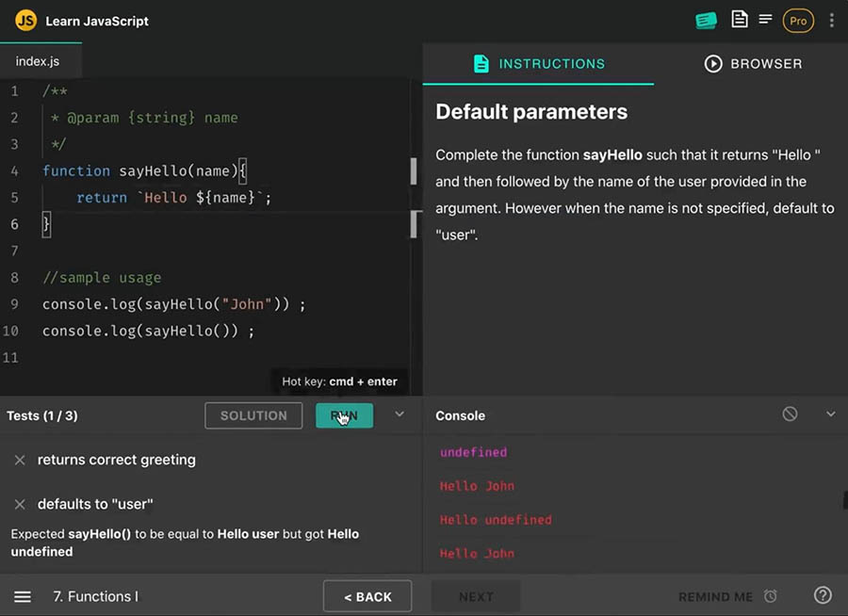Click the text lines icon in header
This screenshot has height=616, width=848.
pyautogui.click(x=766, y=20)
